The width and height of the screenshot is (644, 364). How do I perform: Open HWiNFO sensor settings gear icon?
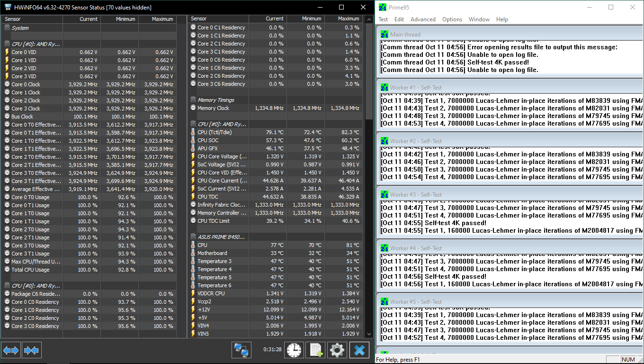click(x=337, y=350)
